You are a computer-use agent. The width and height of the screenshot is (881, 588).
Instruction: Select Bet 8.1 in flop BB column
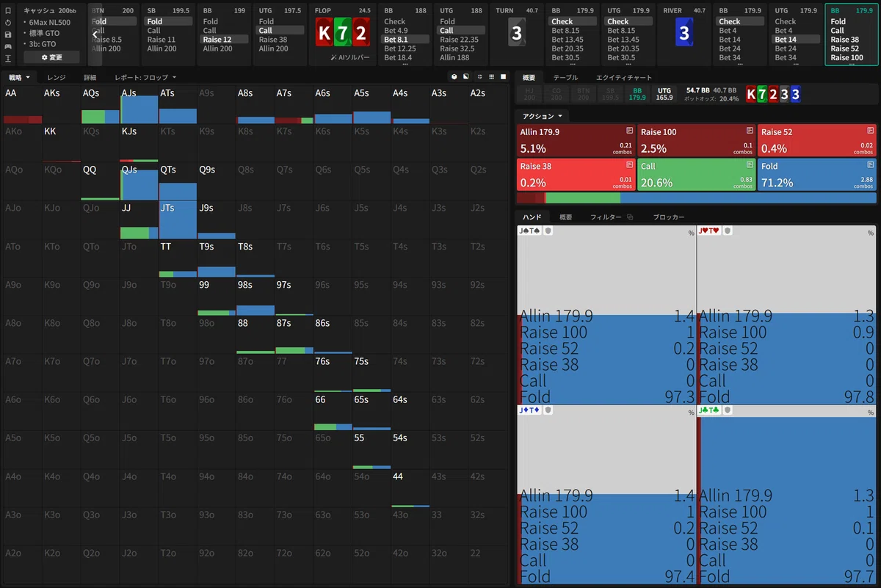pos(406,40)
